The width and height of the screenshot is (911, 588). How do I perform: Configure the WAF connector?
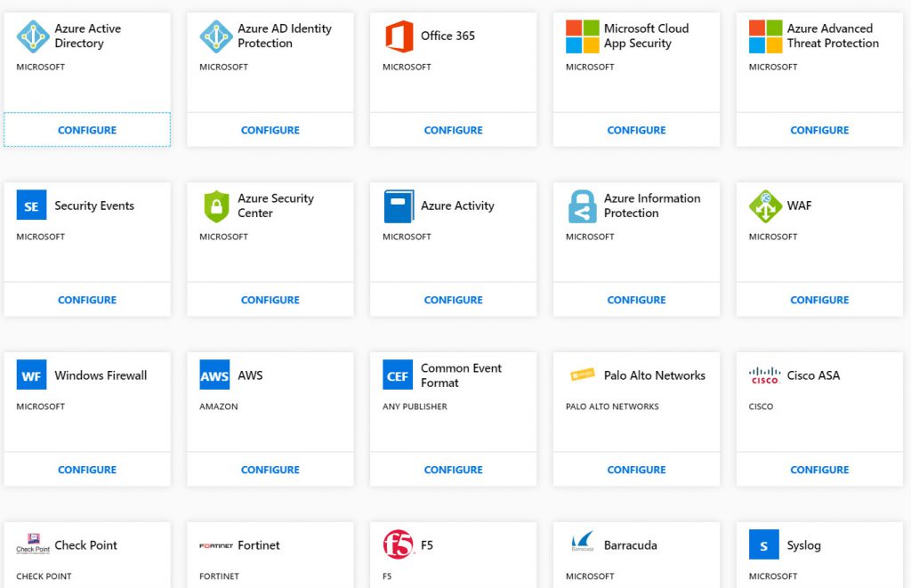pyautogui.click(x=819, y=300)
